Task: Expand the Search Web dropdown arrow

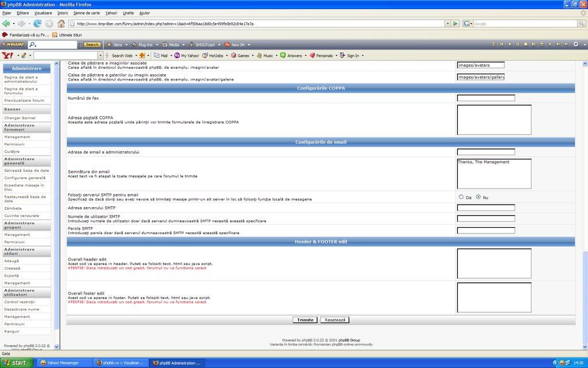Action: tap(136, 56)
